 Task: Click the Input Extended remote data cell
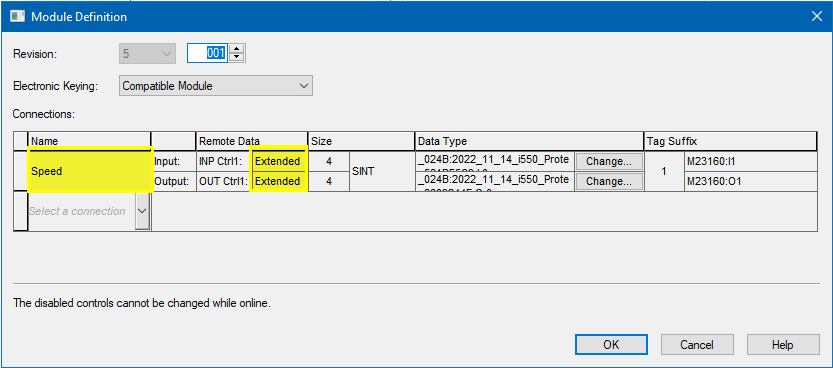(x=278, y=161)
